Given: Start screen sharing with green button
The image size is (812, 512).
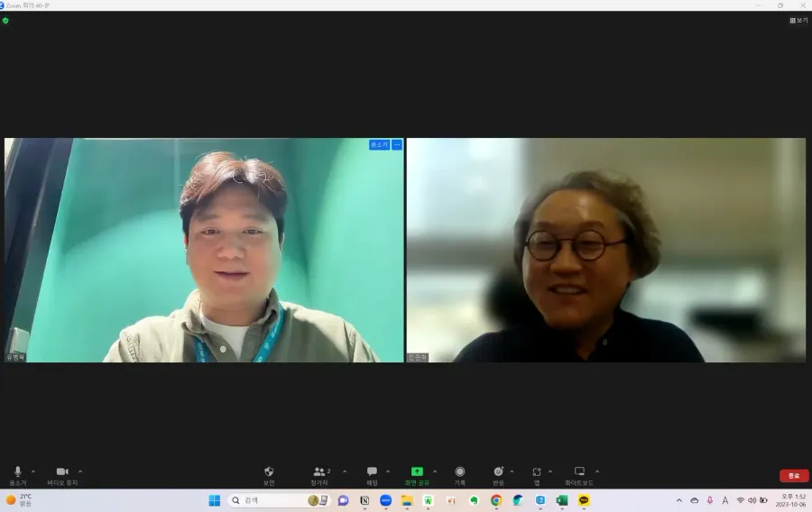Looking at the screenshot, I should pos(417,476).
